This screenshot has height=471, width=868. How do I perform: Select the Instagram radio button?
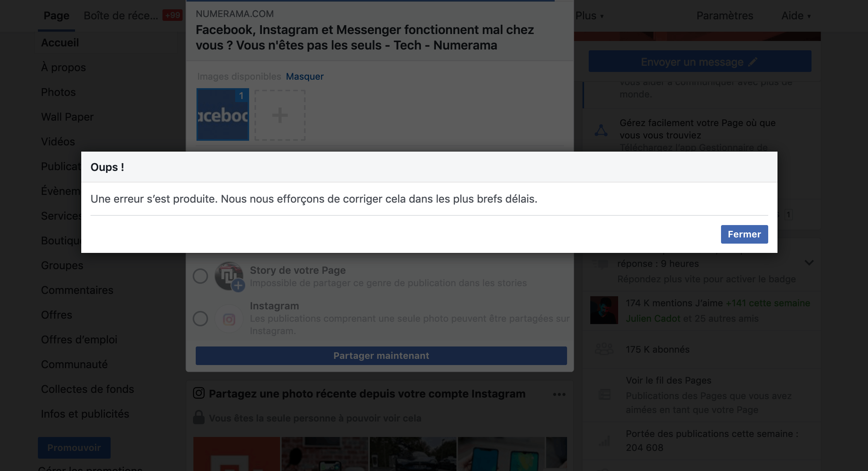(x=200, y=319)
